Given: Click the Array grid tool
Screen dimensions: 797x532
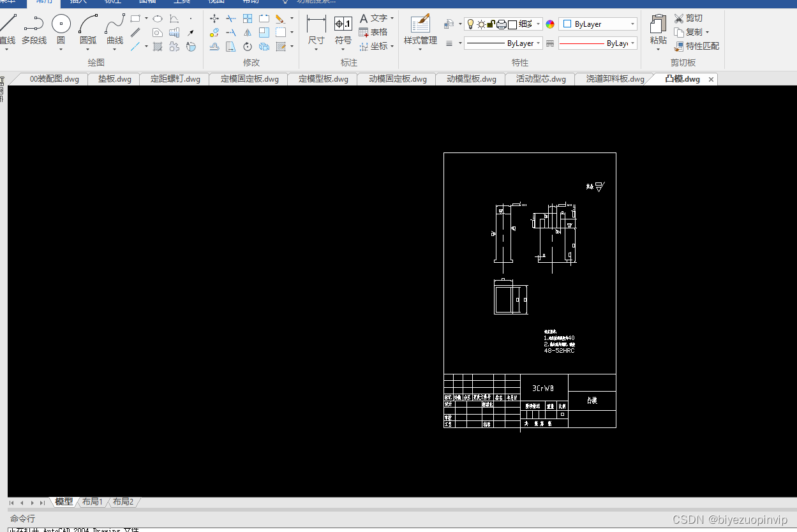Looking at the screenshot, I should (248, 18).
